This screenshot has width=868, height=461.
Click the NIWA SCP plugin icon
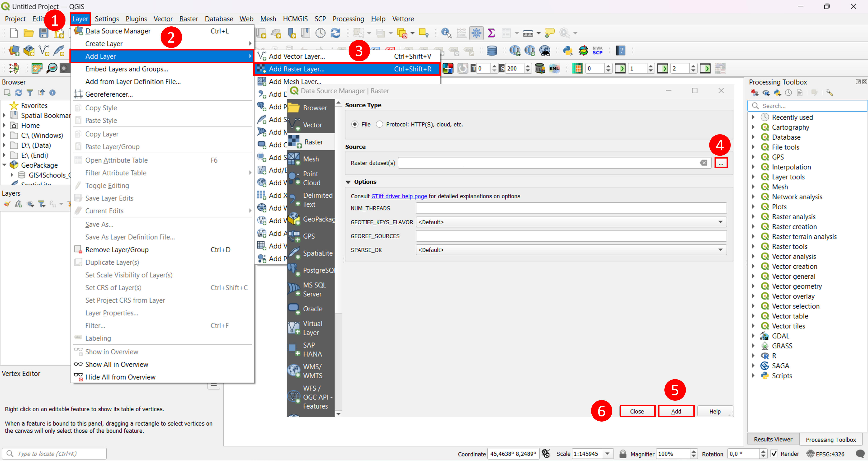coord(597,50)
